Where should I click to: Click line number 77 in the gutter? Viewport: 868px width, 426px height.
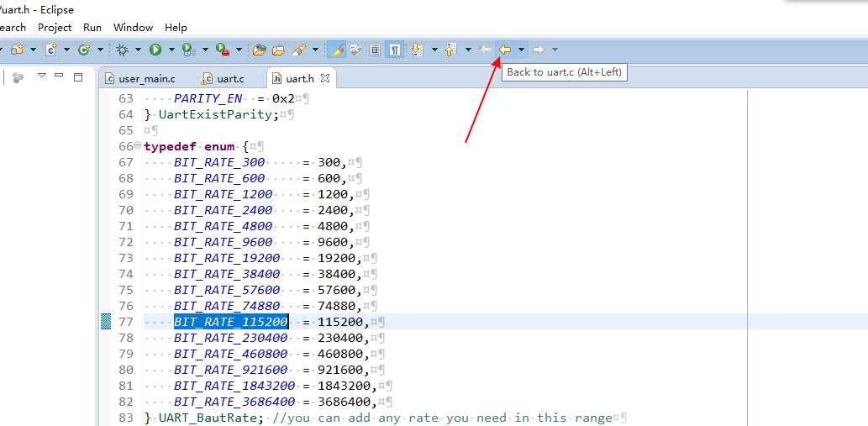(126, 322)
